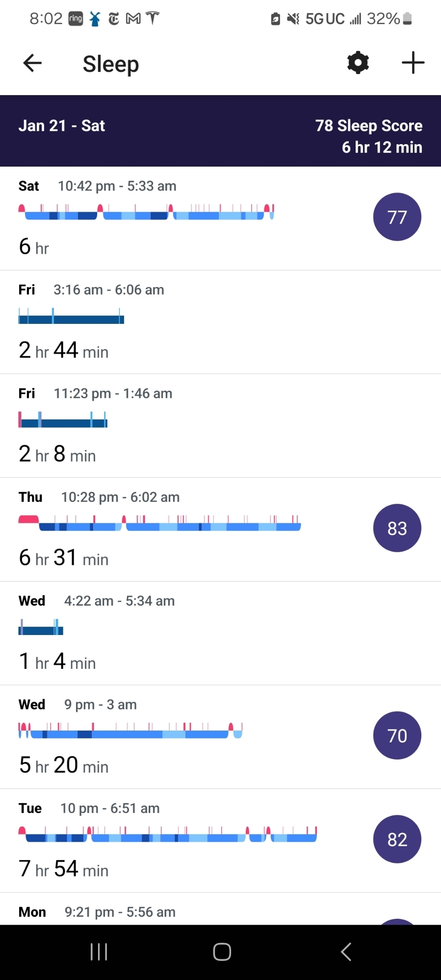Select the sleep score 70 badge
Screen dimensions: 441x980
point(397,735)
